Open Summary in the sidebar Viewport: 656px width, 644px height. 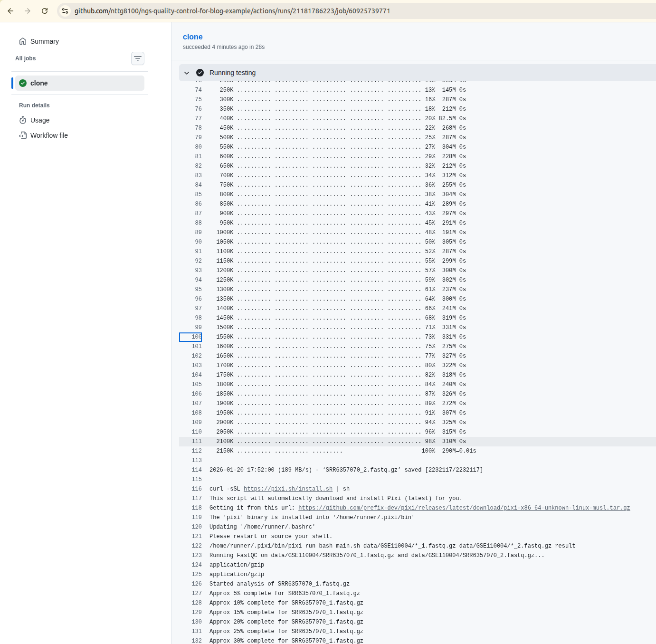click(44, 41)
